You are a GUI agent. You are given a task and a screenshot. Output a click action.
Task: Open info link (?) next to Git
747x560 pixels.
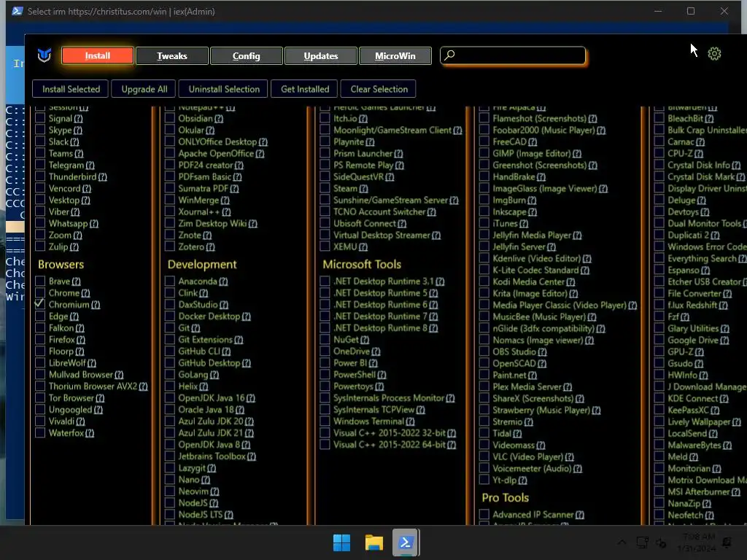pos(196,328)
